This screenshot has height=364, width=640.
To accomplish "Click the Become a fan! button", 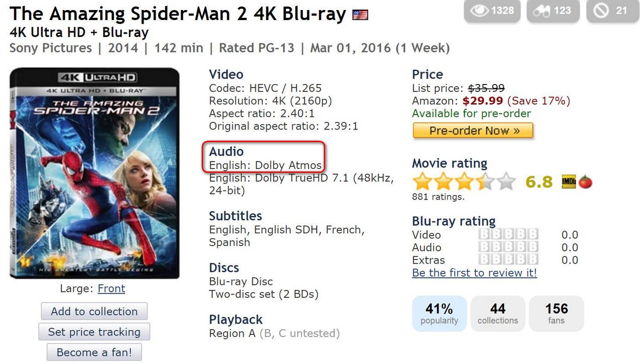I will (94, 353).
